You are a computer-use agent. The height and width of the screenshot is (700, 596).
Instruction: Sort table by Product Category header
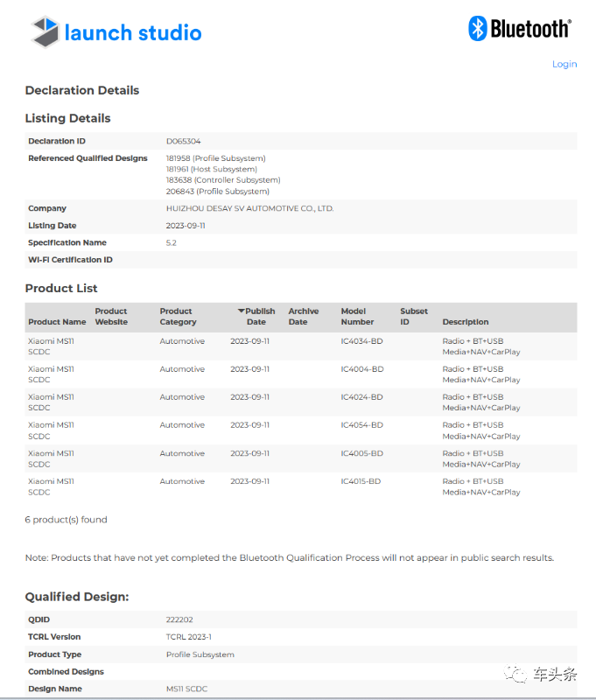176,317
